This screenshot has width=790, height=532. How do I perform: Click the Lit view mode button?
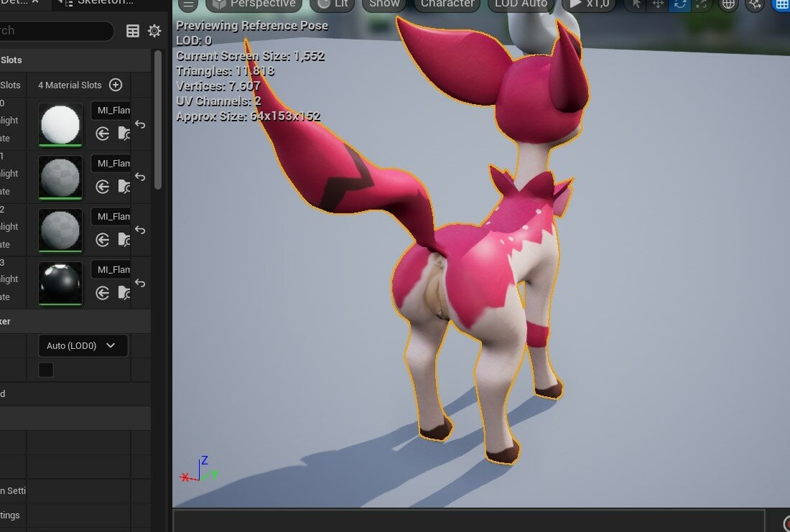pos(333,4)
